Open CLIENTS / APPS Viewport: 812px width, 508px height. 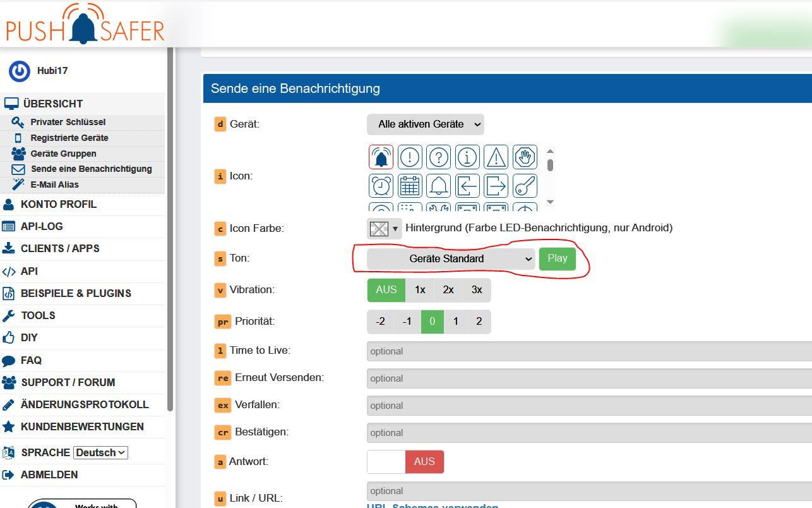60,248
